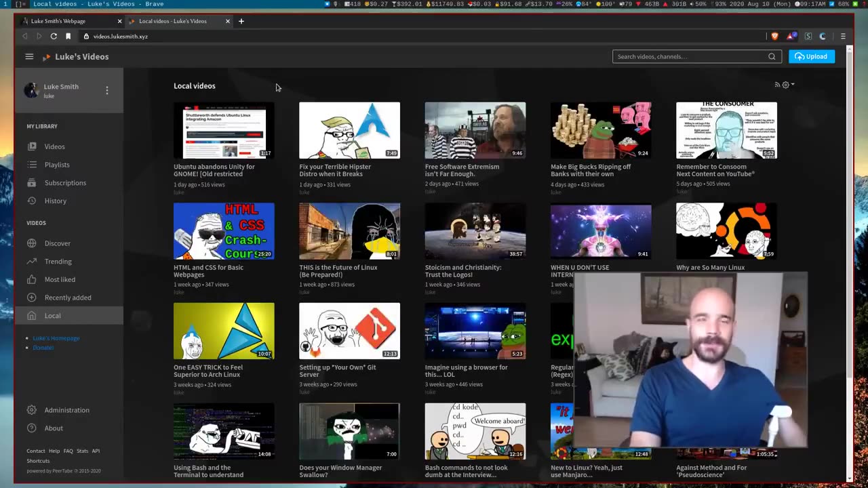868x488 pixels.
Task: Open the RSS feed icon
Action: [777, 85]
